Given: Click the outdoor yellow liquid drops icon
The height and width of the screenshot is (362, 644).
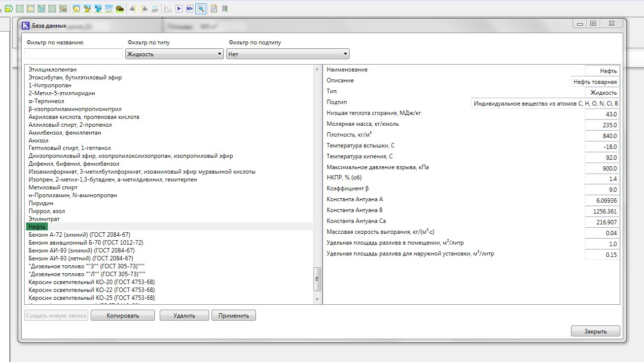Looking at the screenshot, I should pyautogui.click(x=87, y=8).
